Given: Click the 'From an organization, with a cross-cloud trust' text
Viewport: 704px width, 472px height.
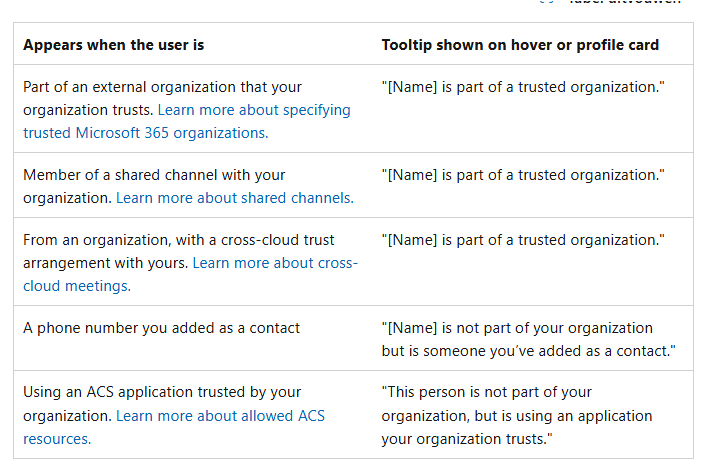Looking at the screenshot, I should click(x=179, y=240).
